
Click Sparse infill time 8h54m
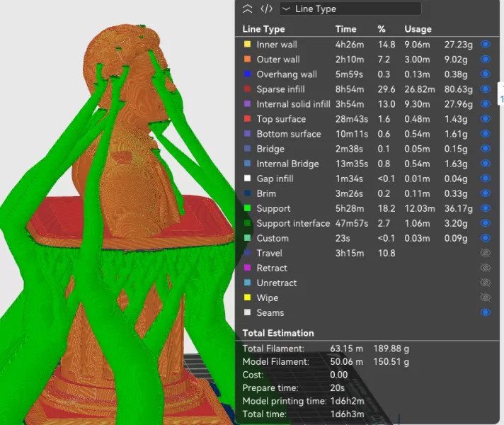(x=350, y=89)
